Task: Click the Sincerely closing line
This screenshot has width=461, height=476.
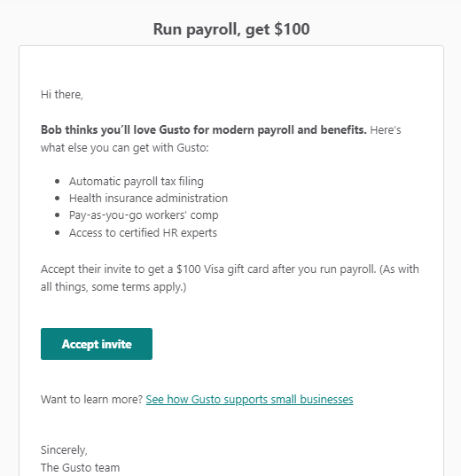Action: (x=64, y=450)
